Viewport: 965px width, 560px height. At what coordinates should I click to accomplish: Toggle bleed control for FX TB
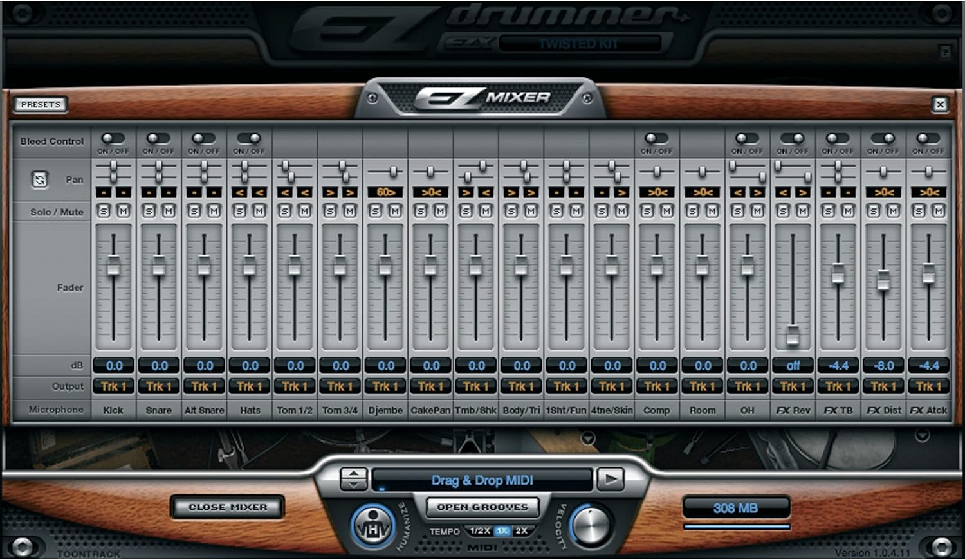(838, 138)
